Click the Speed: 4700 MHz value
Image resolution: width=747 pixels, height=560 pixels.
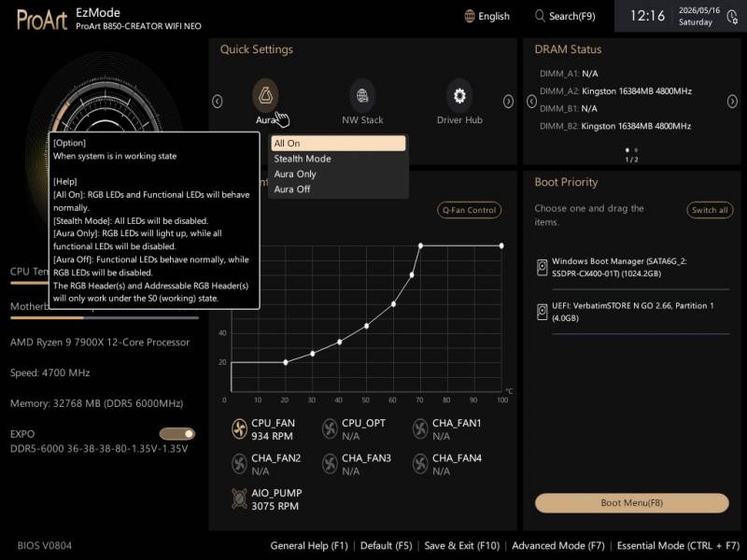tap(50, 372)
